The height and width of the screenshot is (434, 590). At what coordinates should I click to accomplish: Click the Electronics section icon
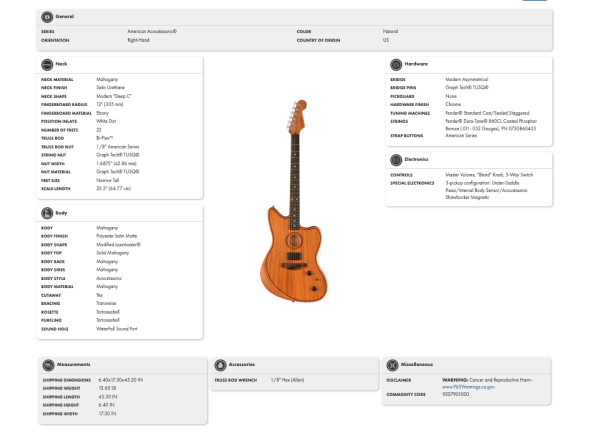pyautogui.click(x=396, y=160)
